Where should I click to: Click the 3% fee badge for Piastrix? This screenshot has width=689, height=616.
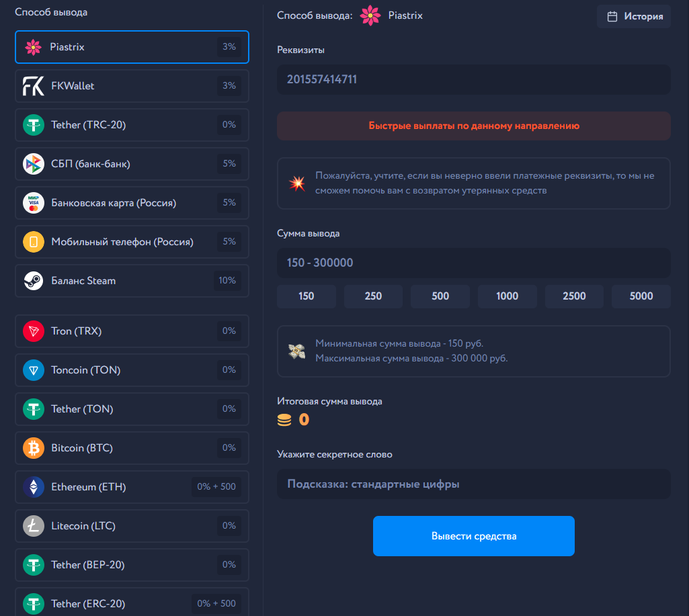pos(229,46)
